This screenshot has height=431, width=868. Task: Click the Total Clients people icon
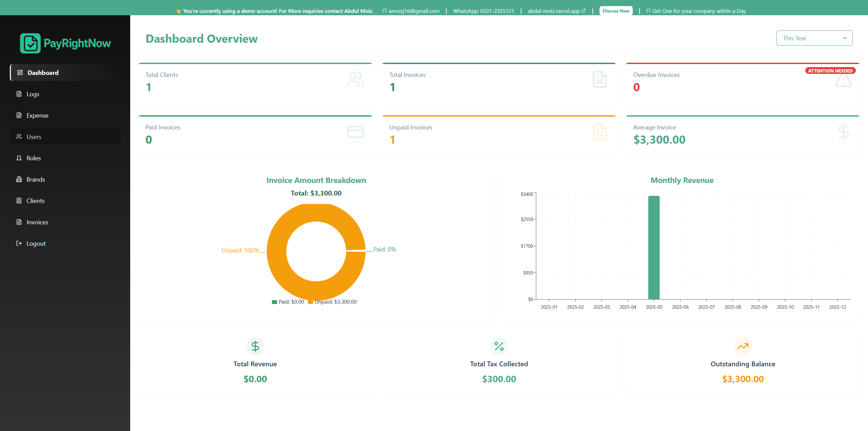point(355,79)
